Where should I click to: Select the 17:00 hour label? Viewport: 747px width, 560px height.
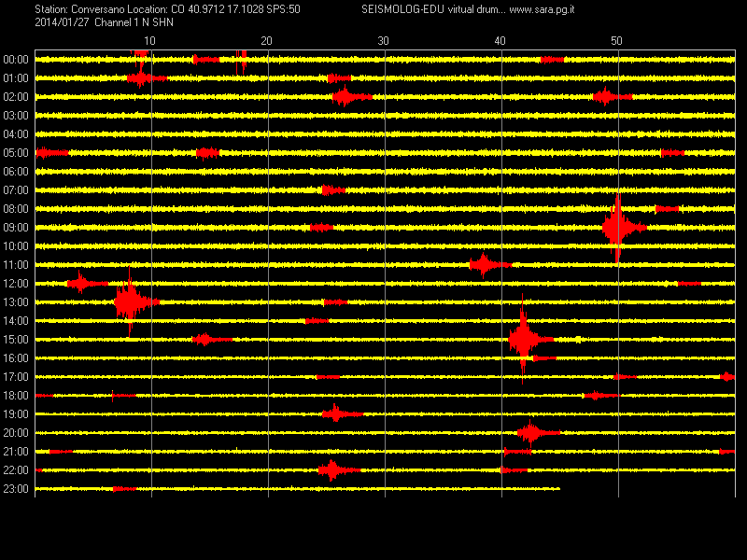(x=16, y=377)
